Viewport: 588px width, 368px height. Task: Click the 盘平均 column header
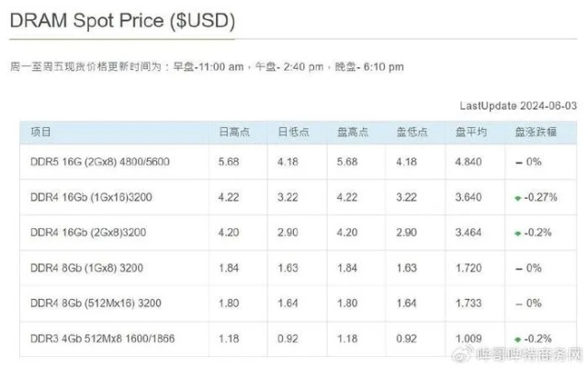pos(469,132)
